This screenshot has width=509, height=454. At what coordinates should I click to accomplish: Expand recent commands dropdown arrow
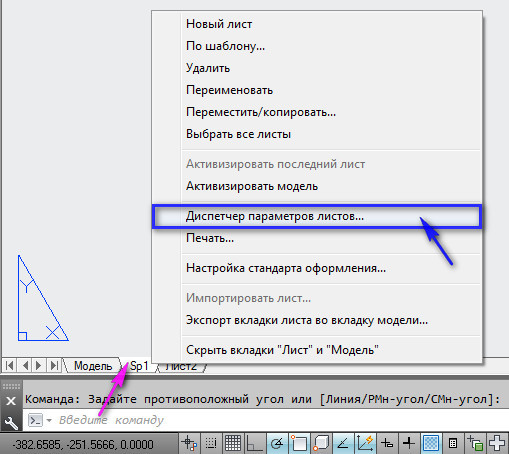point(49,420)
